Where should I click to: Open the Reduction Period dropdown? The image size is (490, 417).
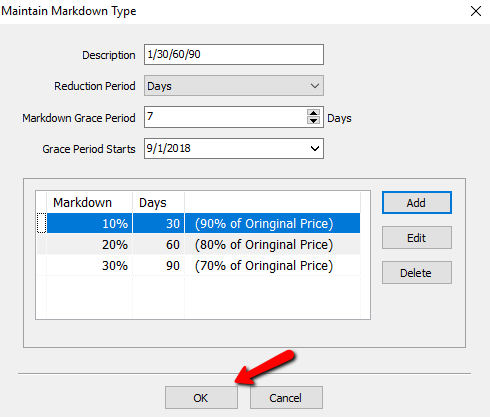[x=234, y=86]
